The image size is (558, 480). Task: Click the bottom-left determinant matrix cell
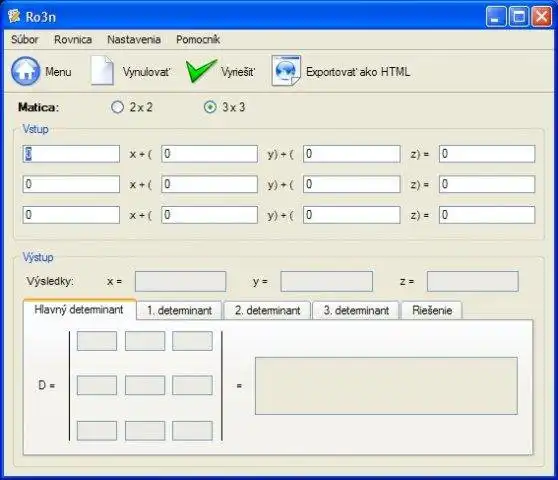(97, 431)
